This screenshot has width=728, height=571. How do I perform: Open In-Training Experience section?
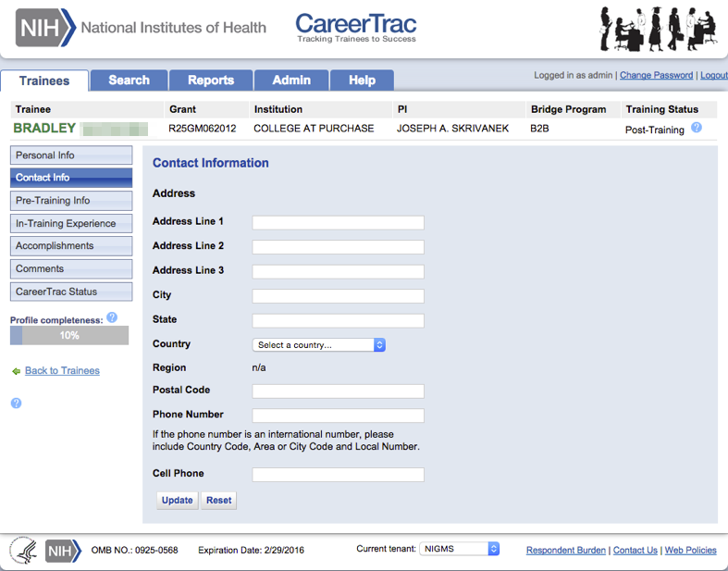[71, 223]
